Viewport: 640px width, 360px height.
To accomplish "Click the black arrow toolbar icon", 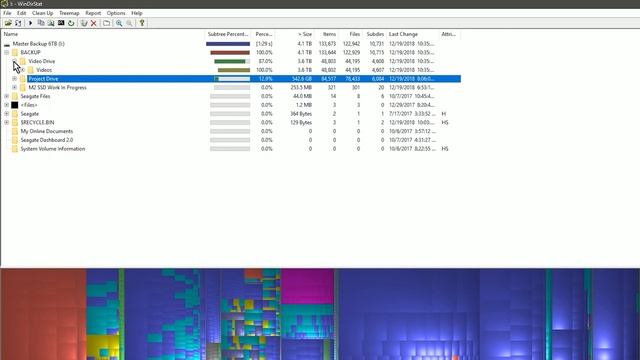I will click(x=31, y=23).
